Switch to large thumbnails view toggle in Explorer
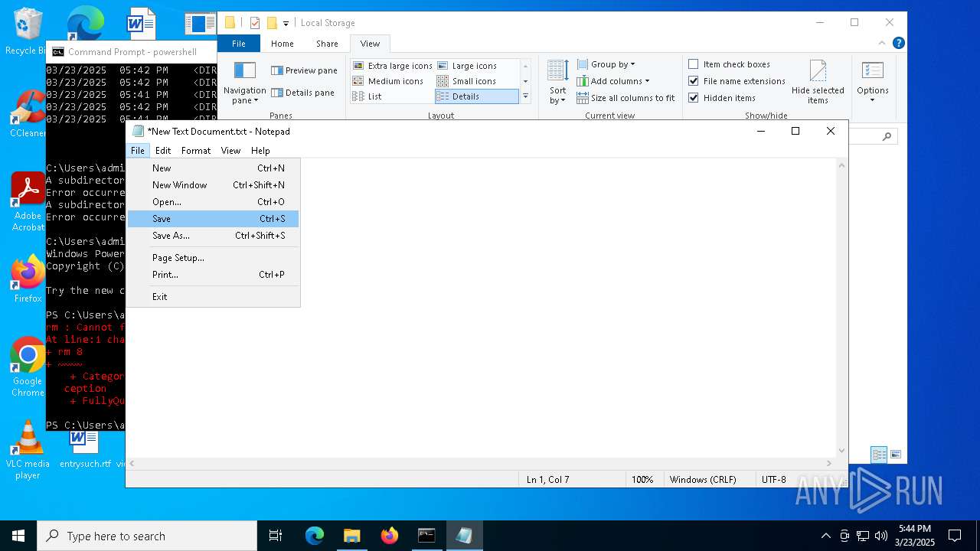Viewport: 980px width, 551px height. pyautogui.click(x=895, y=455)
